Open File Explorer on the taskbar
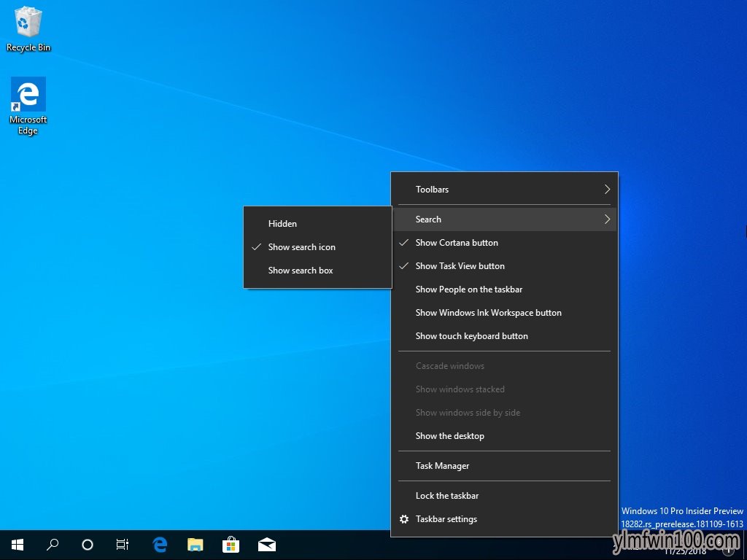The height and width of the screenshot is (560, 747). 196,544
